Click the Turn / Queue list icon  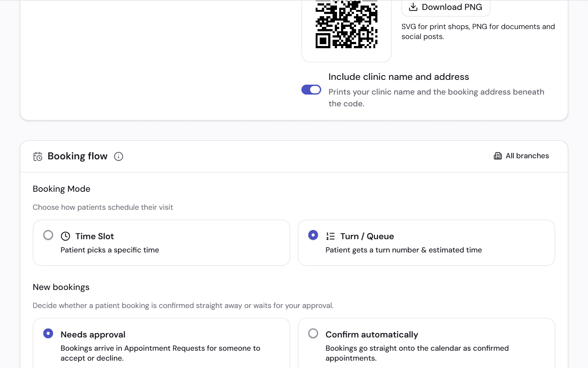click(330, 236)
